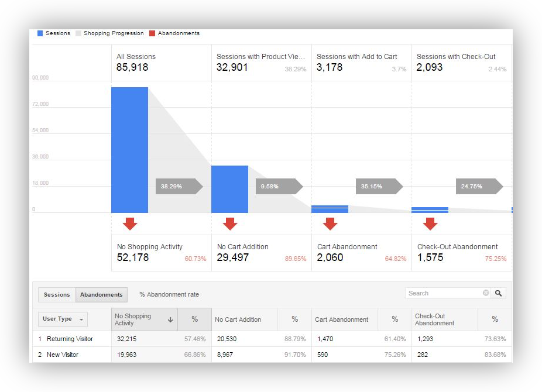Image resolution: width=542 pixels, height=392 pixels.
Task: Click the 32,215 cell for Returning Visitor
Action: pyautogui.click(x=126, y=339)
